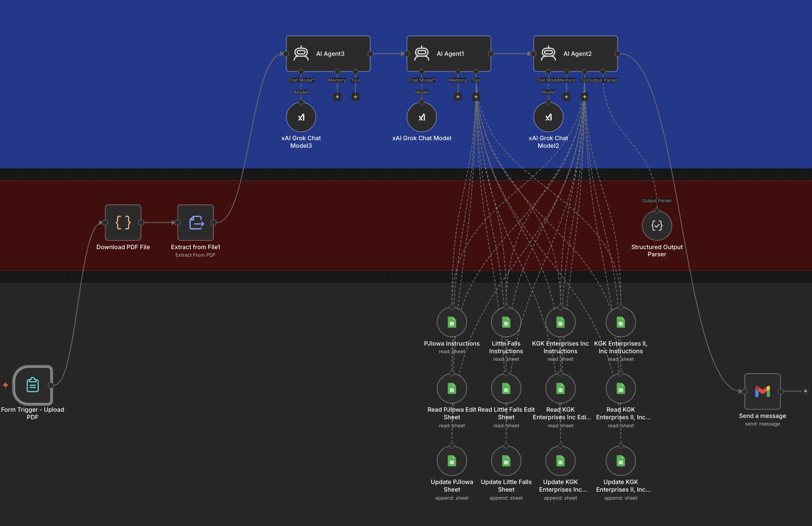Select Update KGK Enterprises Inc append node

pos(561,461)
